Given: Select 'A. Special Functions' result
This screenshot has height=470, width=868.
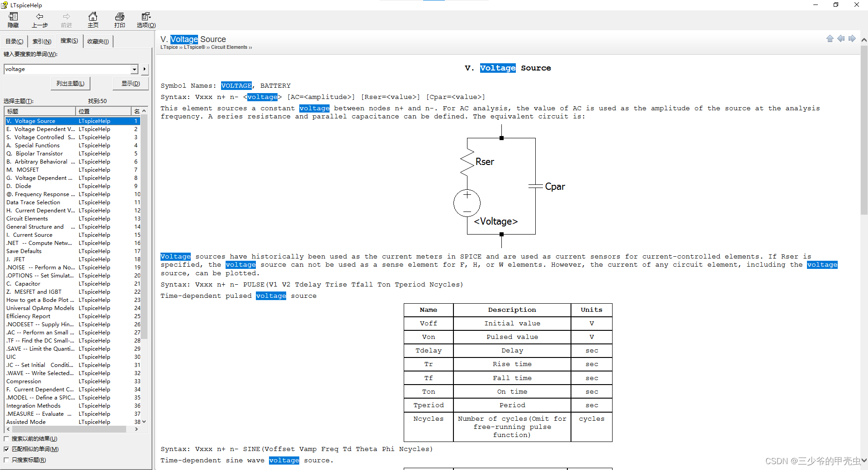Looking at the screenshot, I should 72,146.
